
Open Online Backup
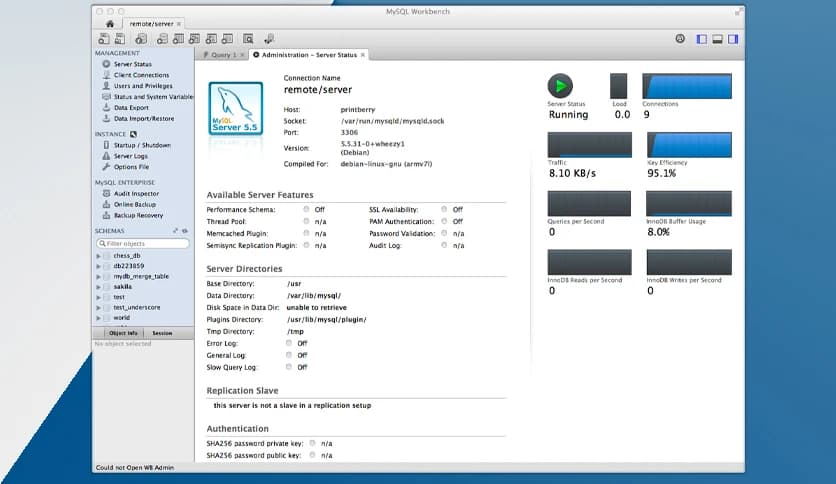(x=134, y=205)
